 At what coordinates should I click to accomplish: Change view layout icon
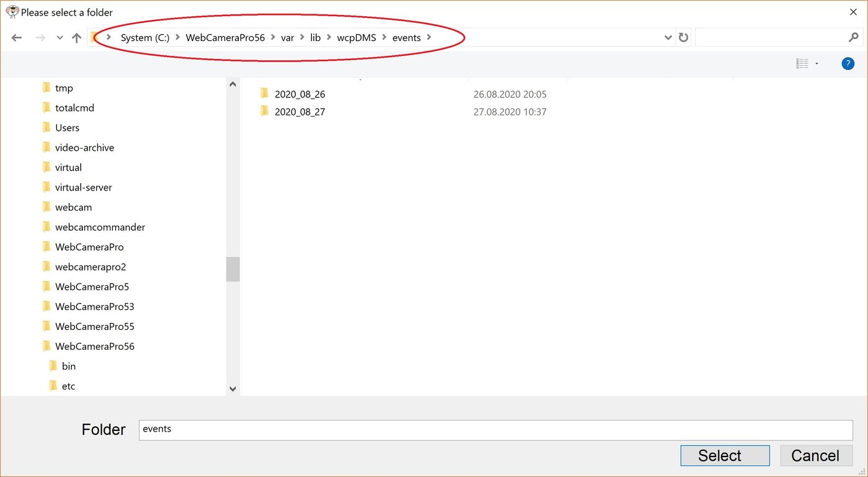point(802,63)
